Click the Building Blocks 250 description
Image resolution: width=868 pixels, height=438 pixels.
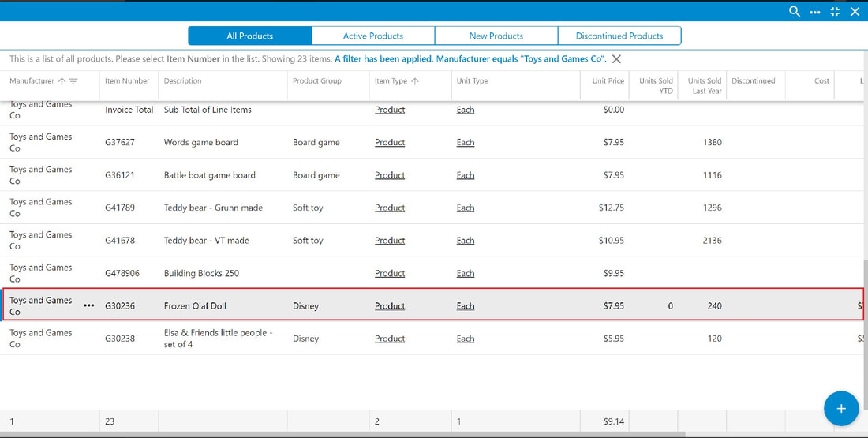(x=201, y=273)
